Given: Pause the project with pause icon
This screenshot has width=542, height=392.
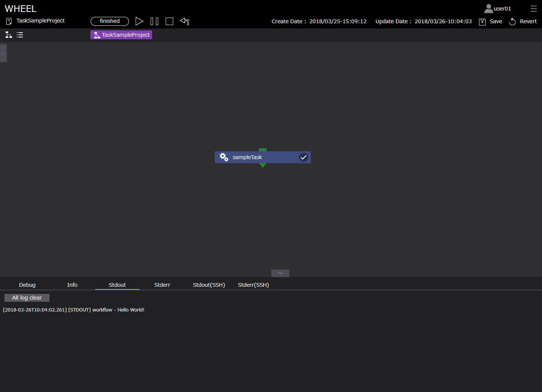Looking at the screenshot, I should [x=154, y=21].
